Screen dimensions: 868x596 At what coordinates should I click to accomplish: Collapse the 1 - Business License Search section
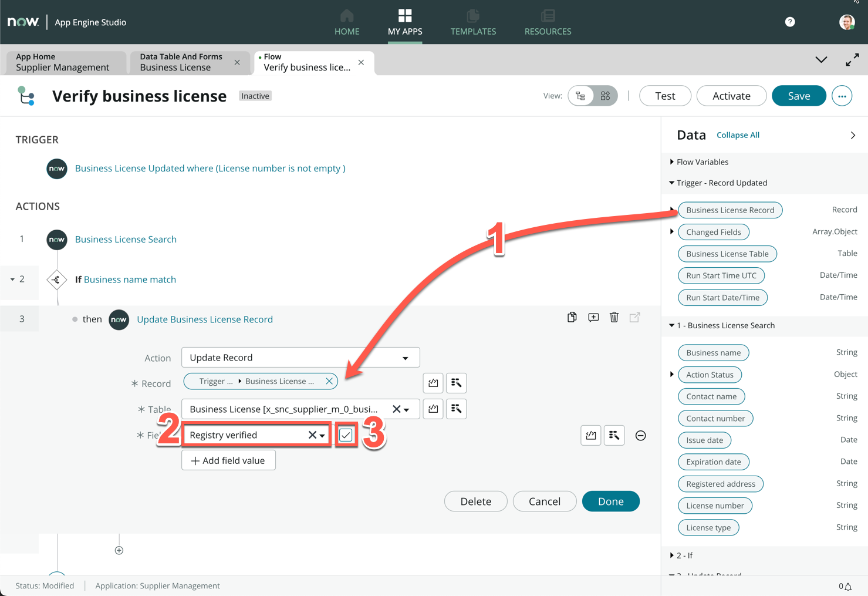[672, 325]
